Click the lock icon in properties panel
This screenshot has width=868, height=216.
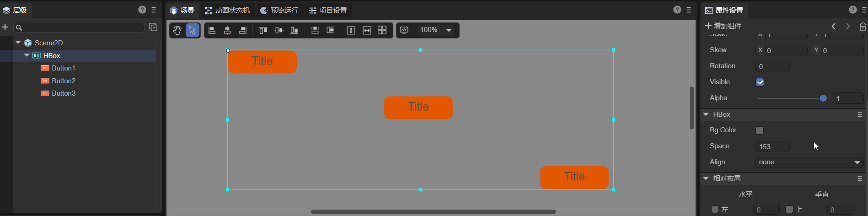(x=863, y=27)
